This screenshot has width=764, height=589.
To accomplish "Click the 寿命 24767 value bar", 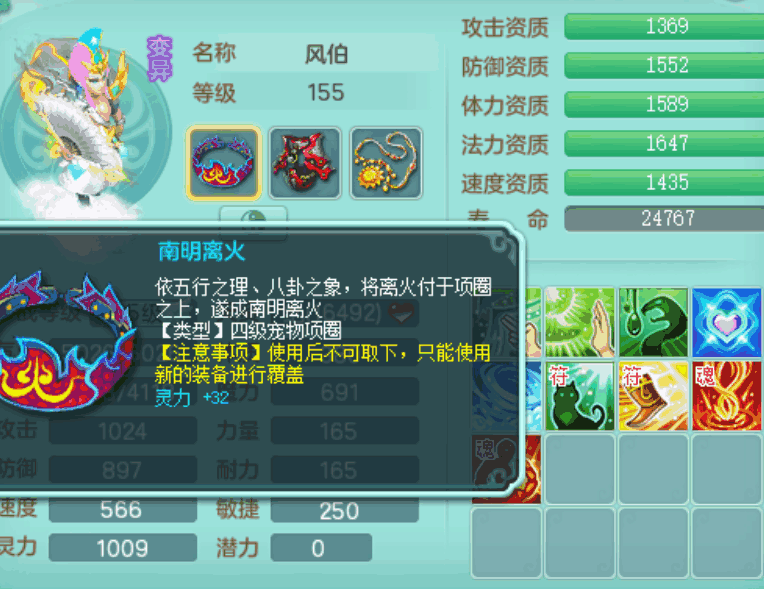I will (x=664, y=218).
